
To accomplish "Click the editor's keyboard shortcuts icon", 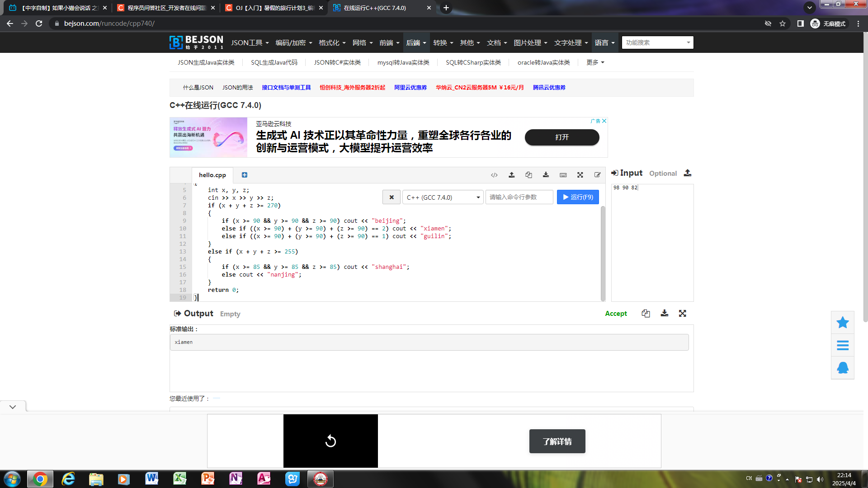I will point(563,175).
